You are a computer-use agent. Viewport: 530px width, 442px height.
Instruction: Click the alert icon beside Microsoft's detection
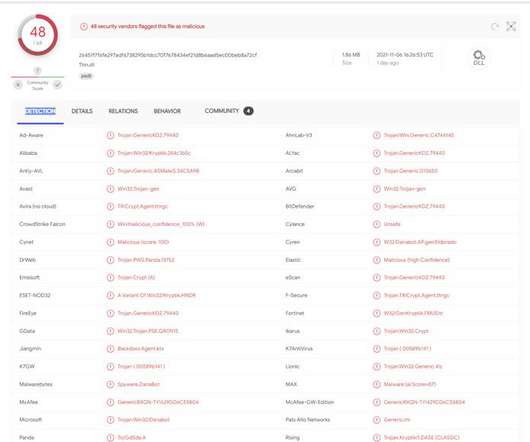pos(110,420)
